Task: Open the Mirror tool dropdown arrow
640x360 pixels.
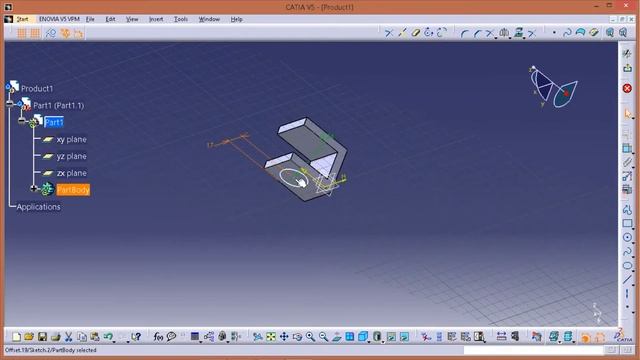Action: click(x=510, y=37)
